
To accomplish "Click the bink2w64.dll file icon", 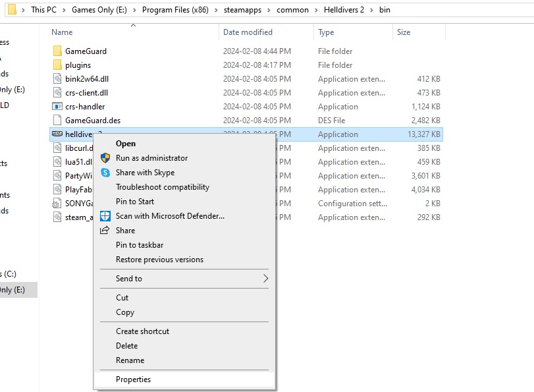I will [x=57, y=79].
